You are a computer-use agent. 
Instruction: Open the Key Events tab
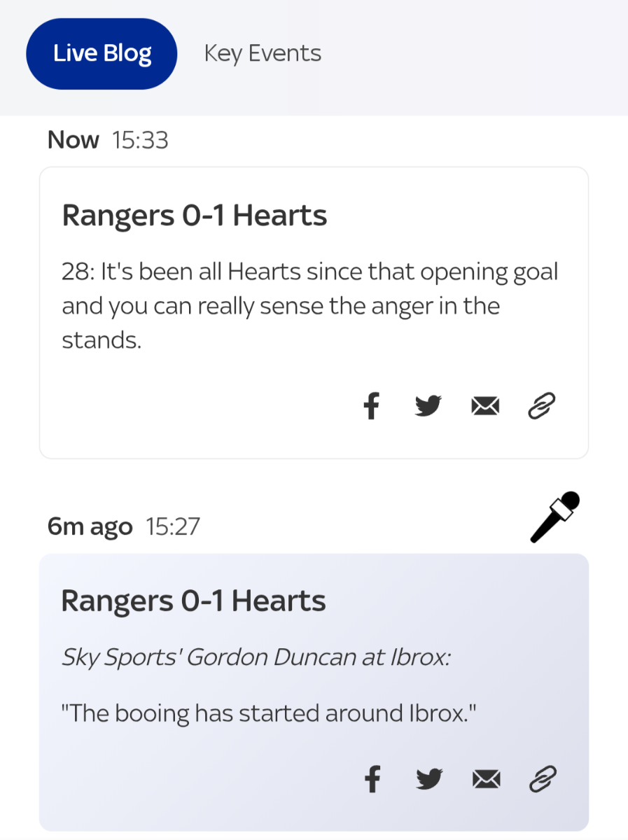point(263,54)
